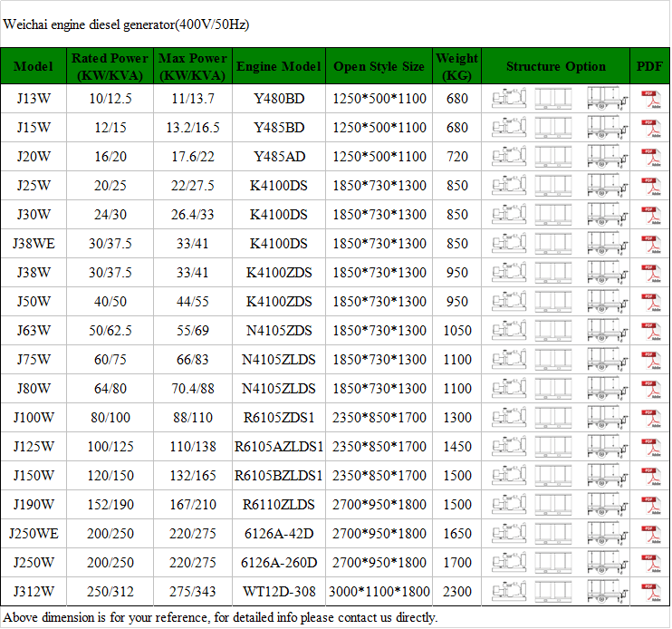Open the PDF icon for J100W row

(650, 418)
